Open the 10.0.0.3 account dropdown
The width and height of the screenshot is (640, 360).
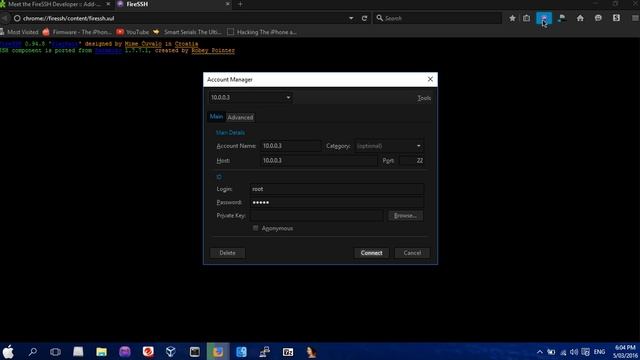[251, 98]
